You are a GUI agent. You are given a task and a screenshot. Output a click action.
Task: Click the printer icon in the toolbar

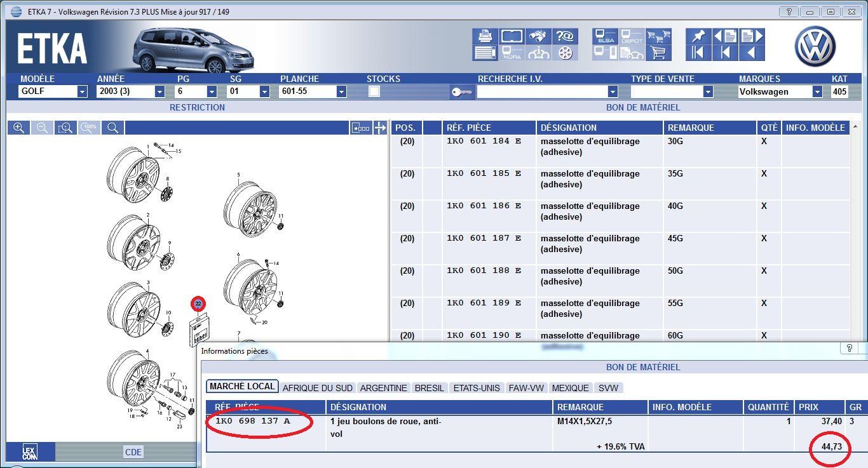tap(485, 36)
